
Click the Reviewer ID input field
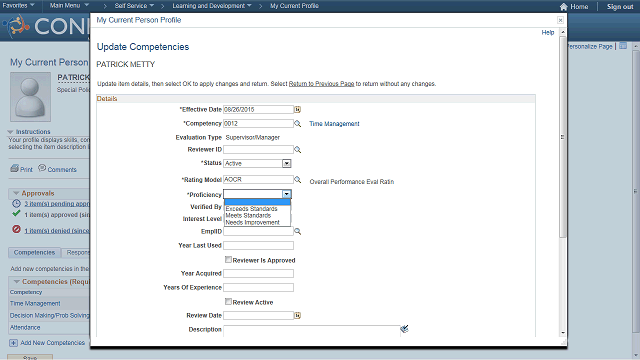point(258,149)
